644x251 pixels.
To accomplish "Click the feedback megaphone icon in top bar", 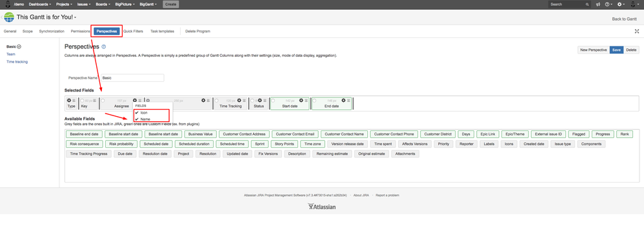I will coord(598,4).
